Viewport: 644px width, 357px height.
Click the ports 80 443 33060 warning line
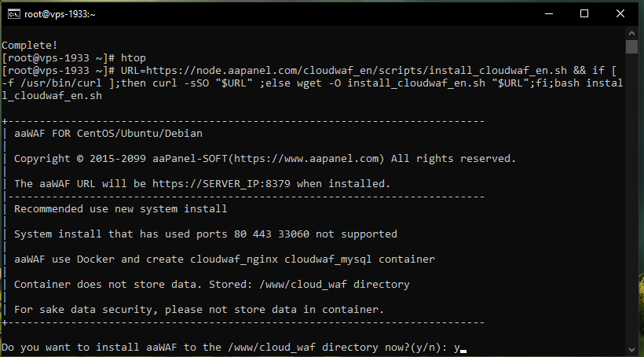[205, 234]
